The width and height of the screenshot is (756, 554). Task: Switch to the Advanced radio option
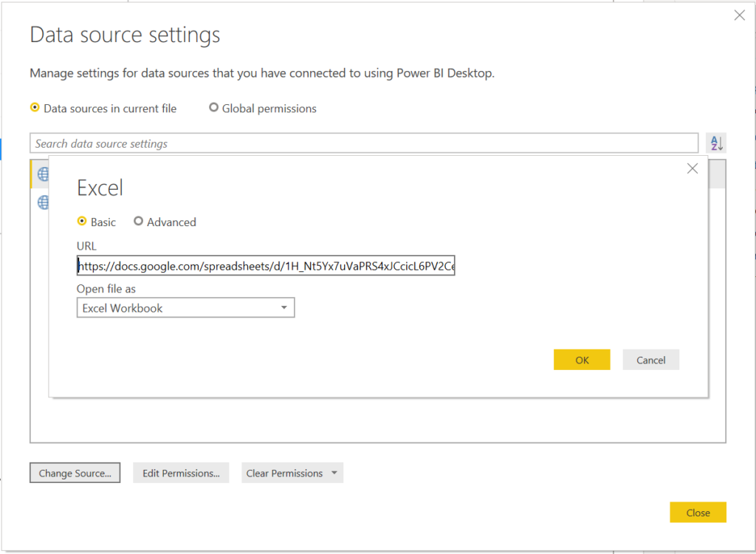tap(138, 222)
